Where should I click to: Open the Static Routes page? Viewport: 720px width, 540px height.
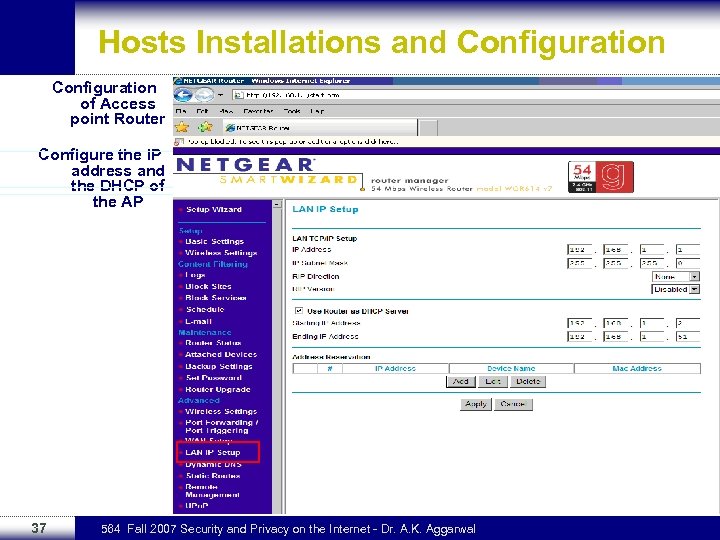click(x=213, y=476)
